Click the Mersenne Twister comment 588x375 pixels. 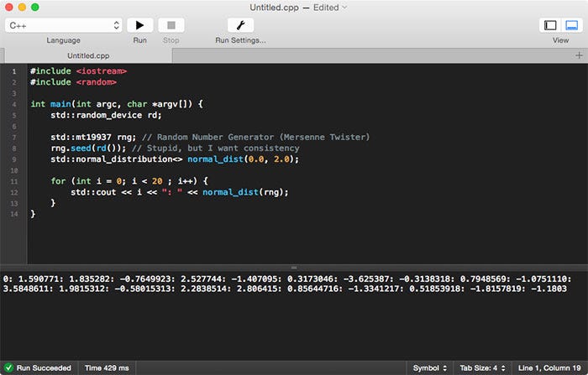click(x=255, y=137)
